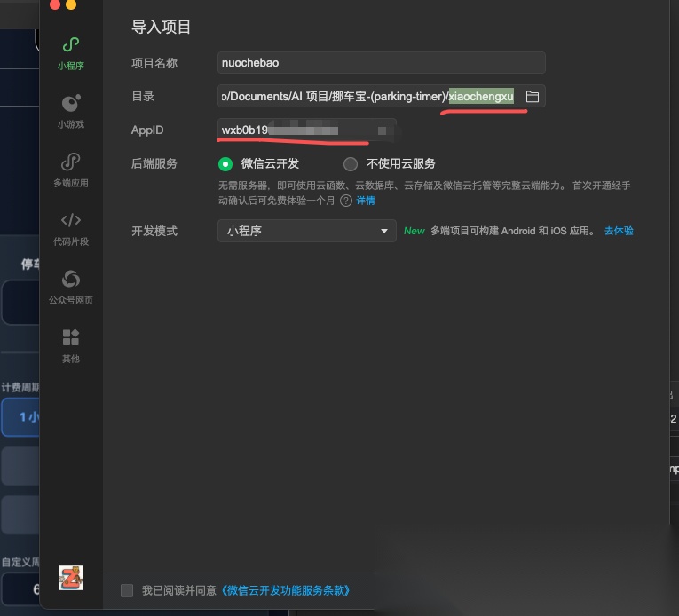Image resolution: width=679 pixels, height=616 pixels.
Task: Check the 我已阅读并同意 agreement checkbox
Action: point(127,590)
